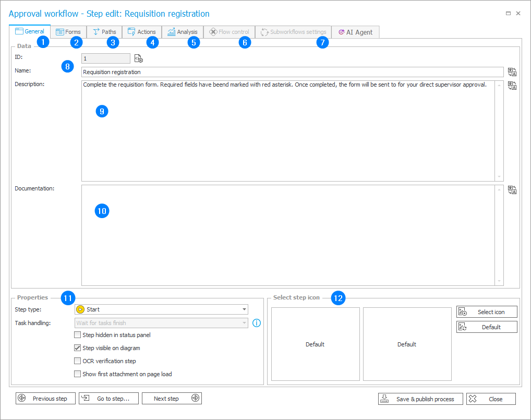Click the blue number 9 annotation marker

102,111
